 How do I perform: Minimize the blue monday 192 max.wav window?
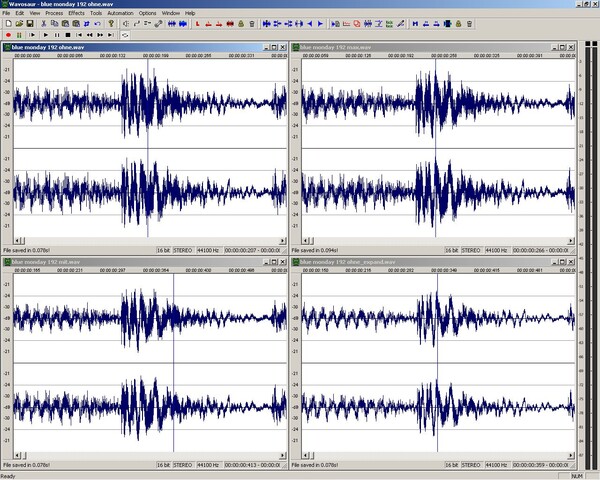(x=554, y=47)
